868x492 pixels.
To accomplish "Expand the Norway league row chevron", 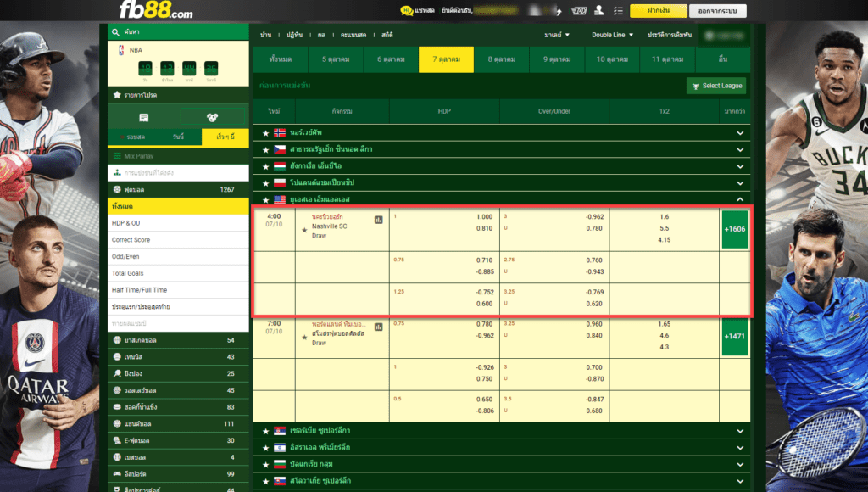I will click(x=740, y=133).
